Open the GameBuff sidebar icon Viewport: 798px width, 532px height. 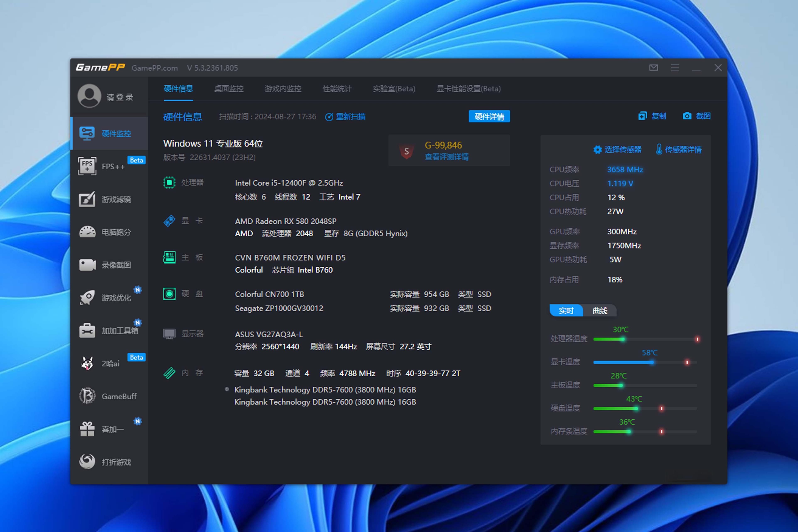(x=87, y=396)
